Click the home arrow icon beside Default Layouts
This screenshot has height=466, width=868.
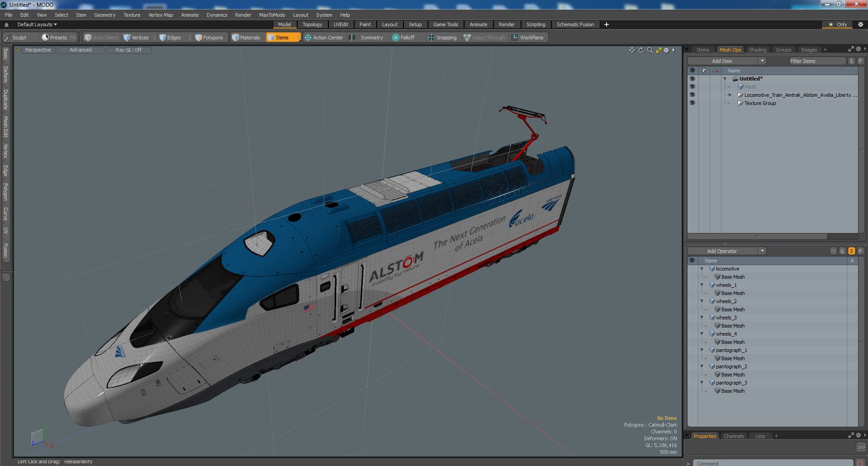tap(6, 24)
